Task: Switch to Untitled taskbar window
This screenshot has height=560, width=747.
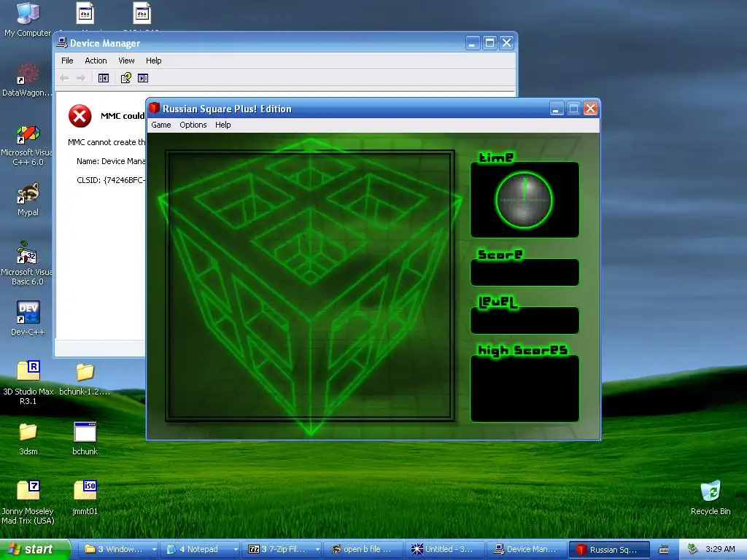Action: tap(445, 550)
